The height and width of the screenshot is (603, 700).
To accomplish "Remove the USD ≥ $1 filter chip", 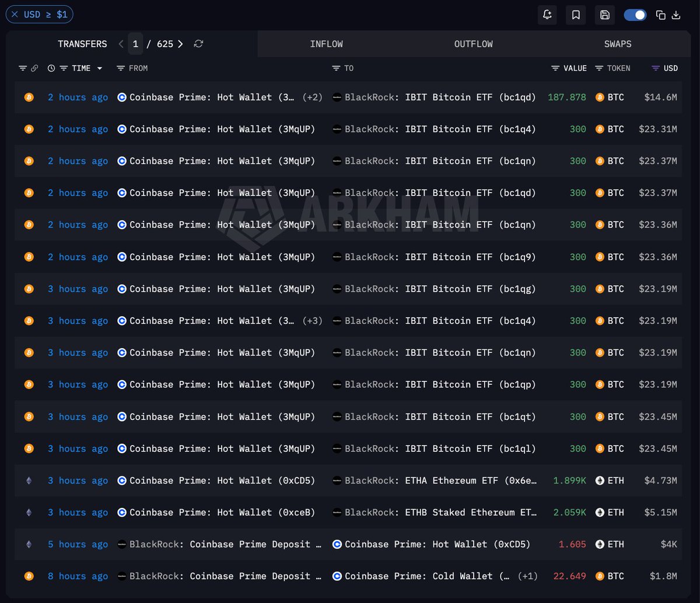I will click(15, 15).
